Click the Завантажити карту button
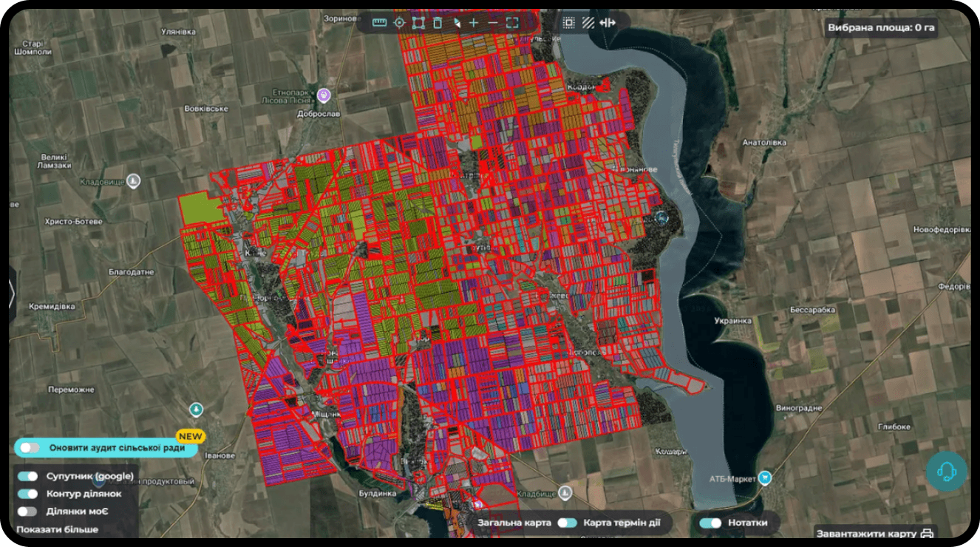 tap(875, 533)
